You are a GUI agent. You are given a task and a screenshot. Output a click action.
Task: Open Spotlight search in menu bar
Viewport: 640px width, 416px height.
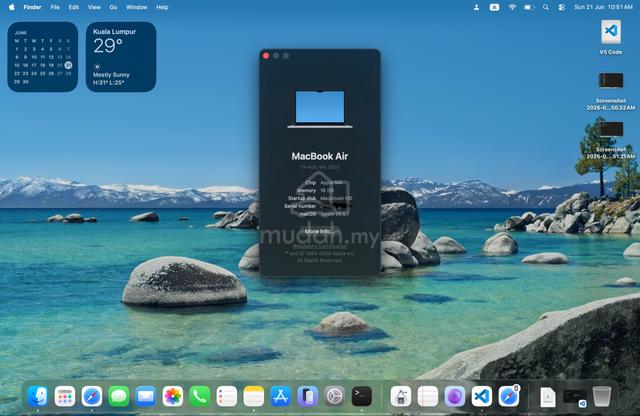click(x=546, y=7)
